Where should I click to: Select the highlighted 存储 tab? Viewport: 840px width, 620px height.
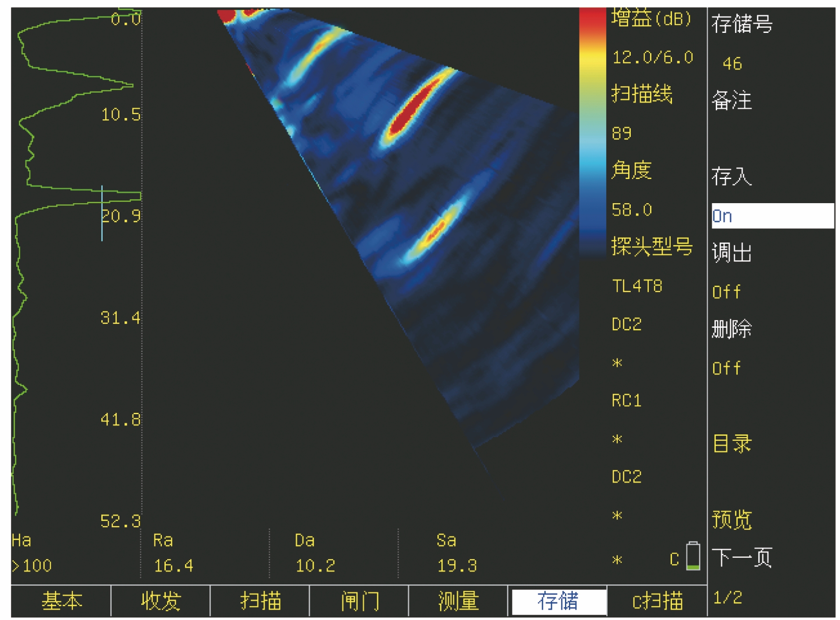pos(558,600)
